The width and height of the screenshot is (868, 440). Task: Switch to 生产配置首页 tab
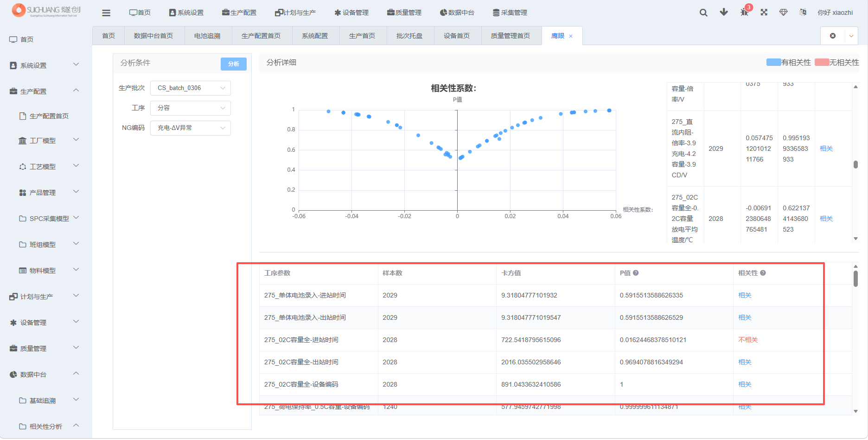pos(261,36)
